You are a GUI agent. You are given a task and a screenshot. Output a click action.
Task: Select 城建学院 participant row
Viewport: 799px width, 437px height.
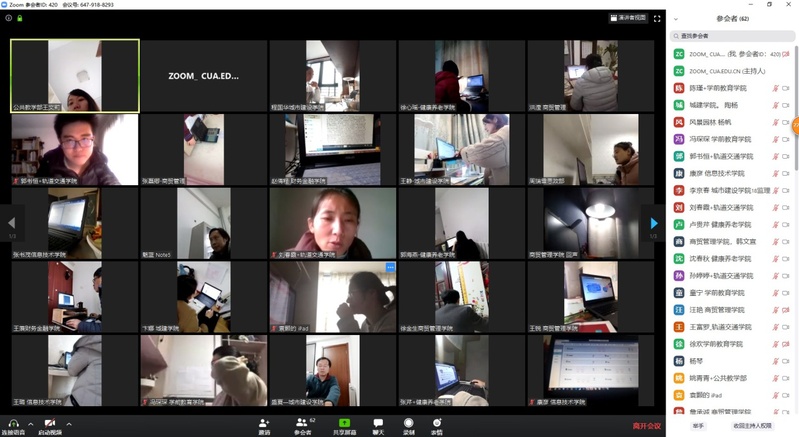pos(731,105)
